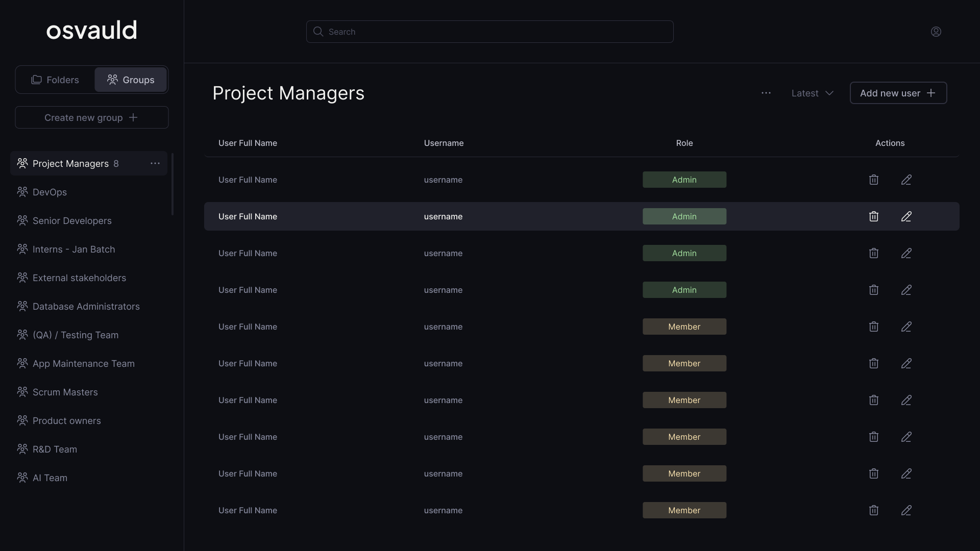The height and width of the screenshot is (551, 980).
Task: Delete user in the first Member row
Action: [x=873, y=327]
